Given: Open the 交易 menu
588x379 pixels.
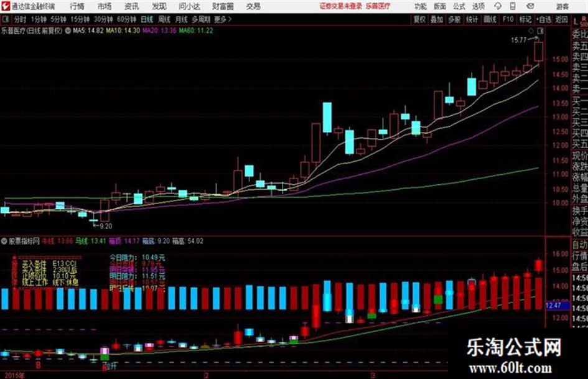Looking at the screenshot, I should [253, 6].
